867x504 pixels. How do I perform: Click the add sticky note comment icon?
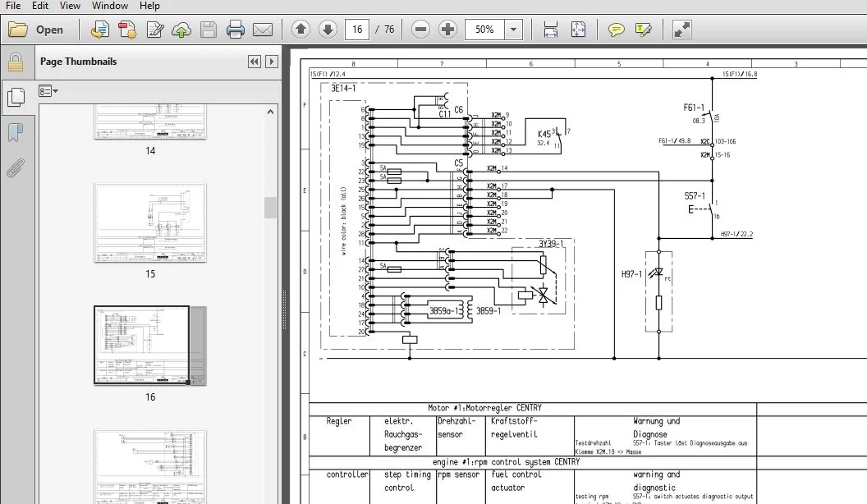(616, 30)
